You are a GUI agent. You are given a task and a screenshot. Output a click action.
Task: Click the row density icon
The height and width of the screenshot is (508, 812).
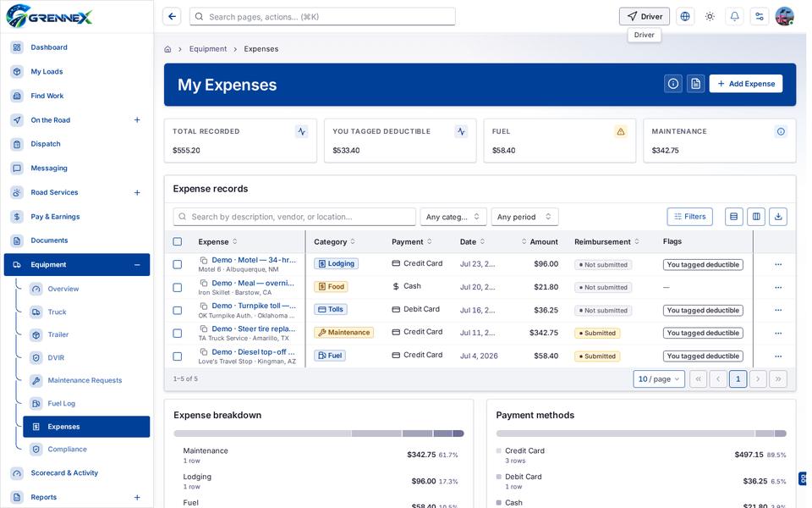tap(733, 217)
